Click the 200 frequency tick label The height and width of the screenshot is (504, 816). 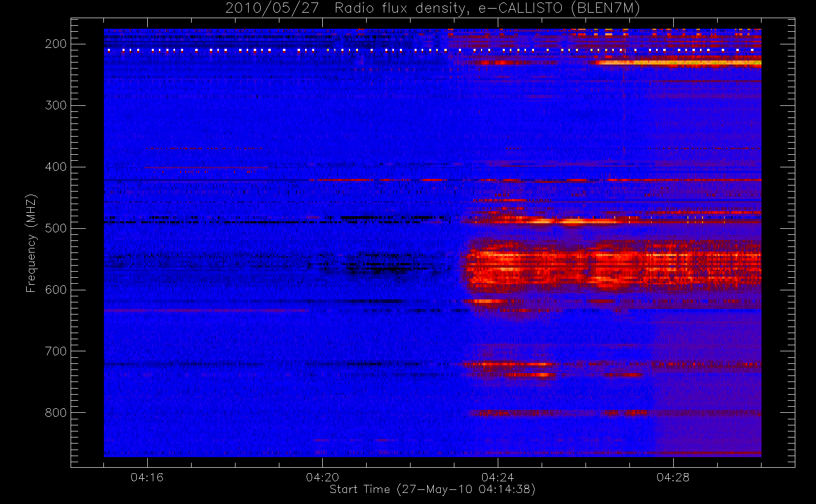pos(56,44)
